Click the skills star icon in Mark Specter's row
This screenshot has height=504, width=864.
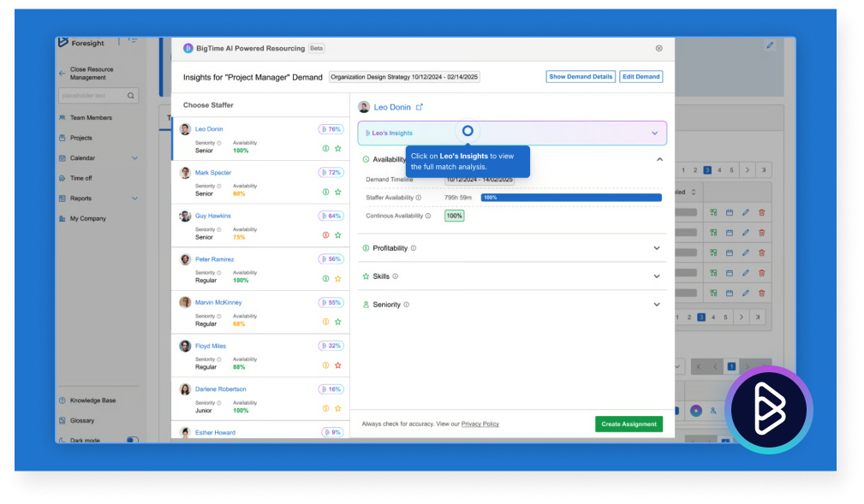(x=337, y=193)
